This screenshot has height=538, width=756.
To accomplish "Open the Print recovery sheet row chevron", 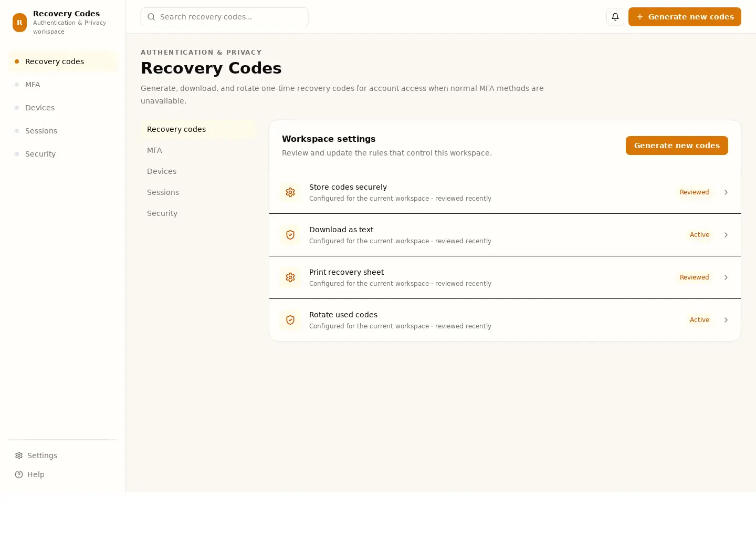I will [x=726, y=277].
